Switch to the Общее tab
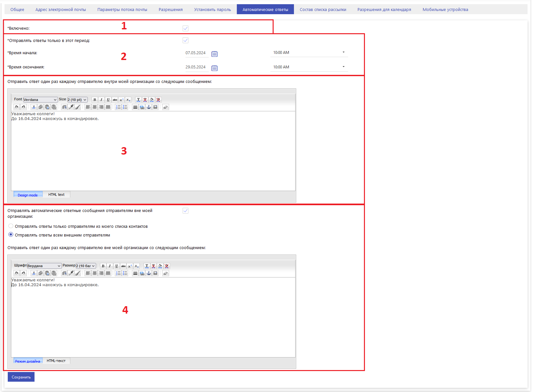 tap(17, 9)
